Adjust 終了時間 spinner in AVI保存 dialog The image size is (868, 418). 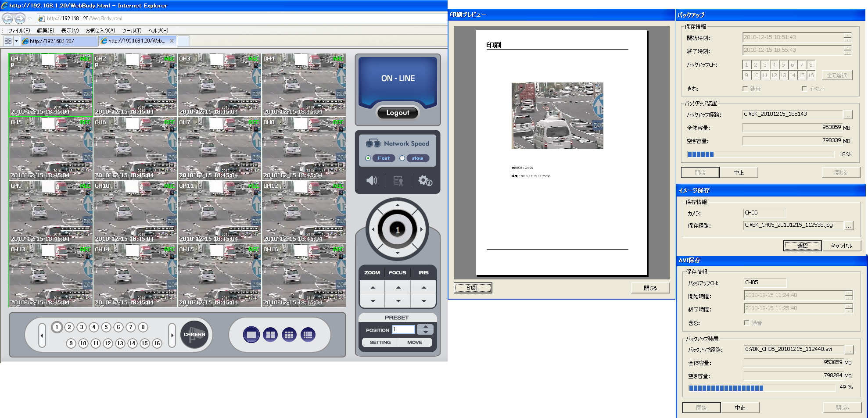(x=849, y=308)
